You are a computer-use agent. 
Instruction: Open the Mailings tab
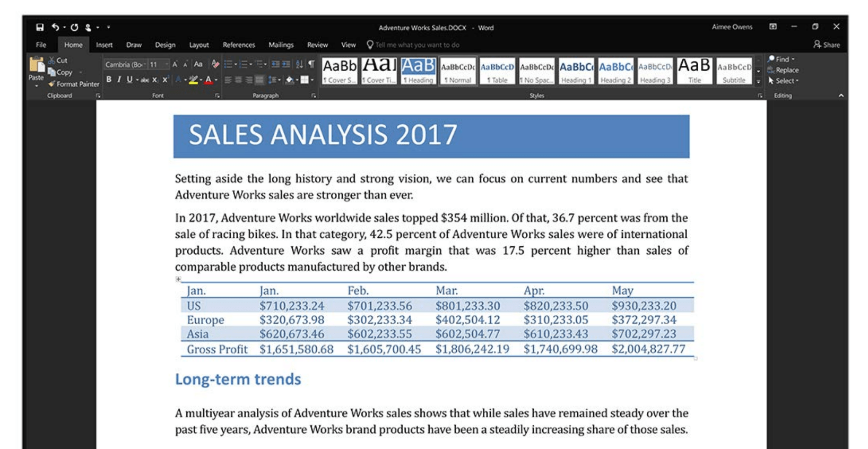281,45
